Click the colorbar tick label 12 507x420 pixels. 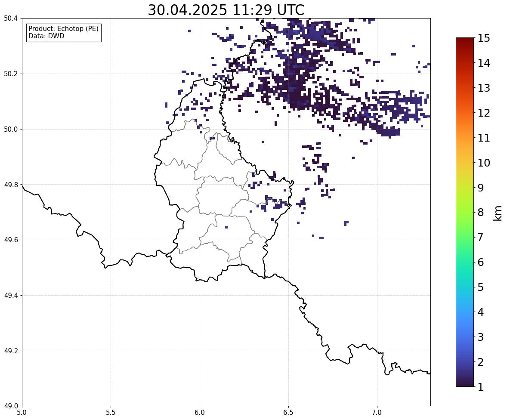(x=484, y=113)
